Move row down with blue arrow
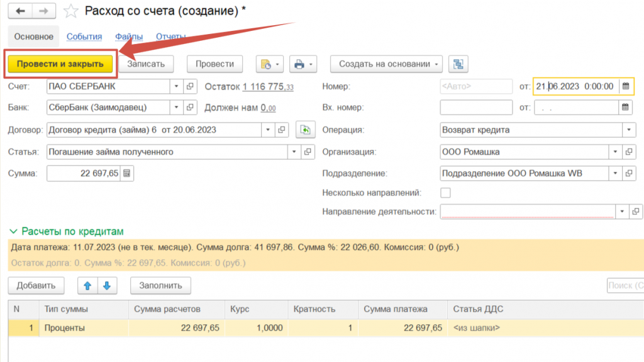644x362 pixels. [107, 285]
